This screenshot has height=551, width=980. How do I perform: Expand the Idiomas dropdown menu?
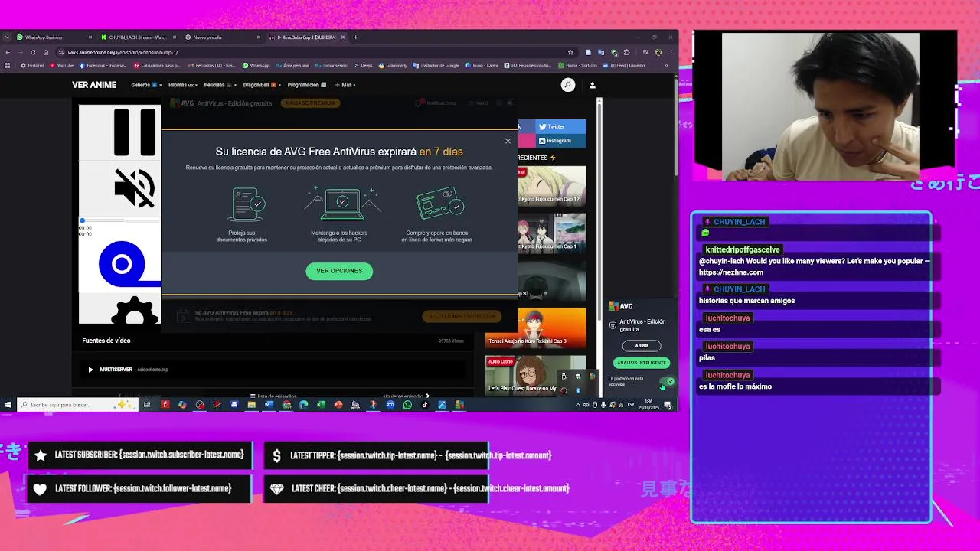181,85
